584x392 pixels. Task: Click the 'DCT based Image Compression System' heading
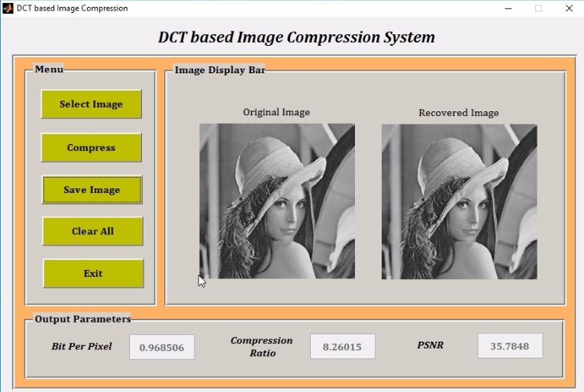coord(296,37)
